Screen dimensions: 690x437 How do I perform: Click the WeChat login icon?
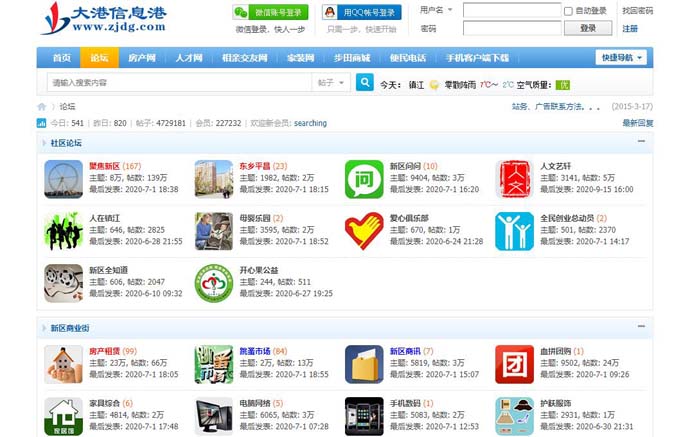(x=241, y=12)
